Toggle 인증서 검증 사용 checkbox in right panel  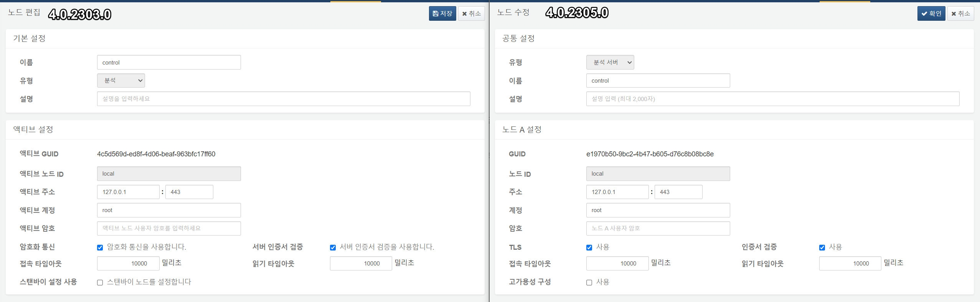[822, 247]
